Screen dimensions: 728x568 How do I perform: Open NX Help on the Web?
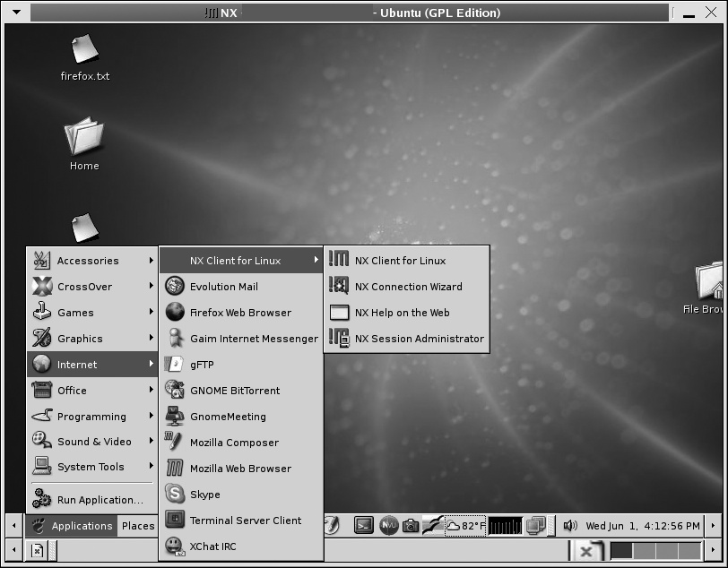tap(402, 313)
